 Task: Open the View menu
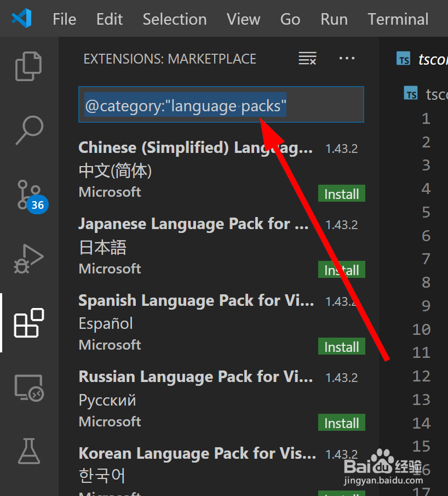pyautogui.click(x=244, y=19)
